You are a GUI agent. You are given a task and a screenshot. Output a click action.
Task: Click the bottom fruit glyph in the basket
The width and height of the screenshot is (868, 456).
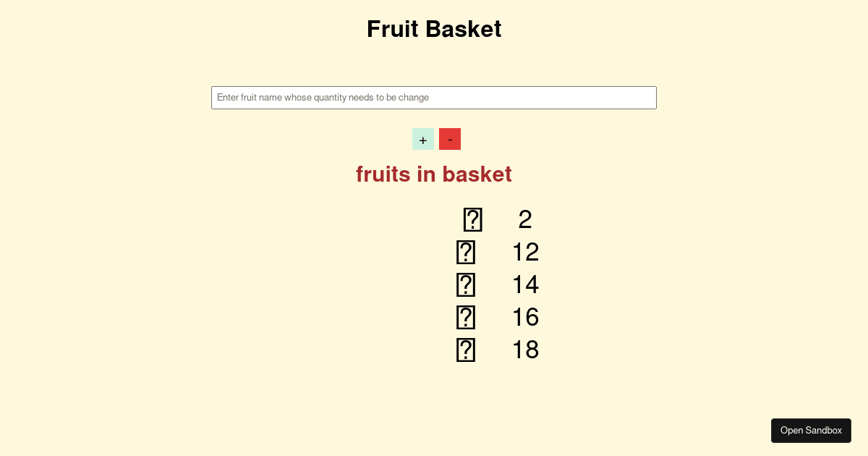click(466, 350)
